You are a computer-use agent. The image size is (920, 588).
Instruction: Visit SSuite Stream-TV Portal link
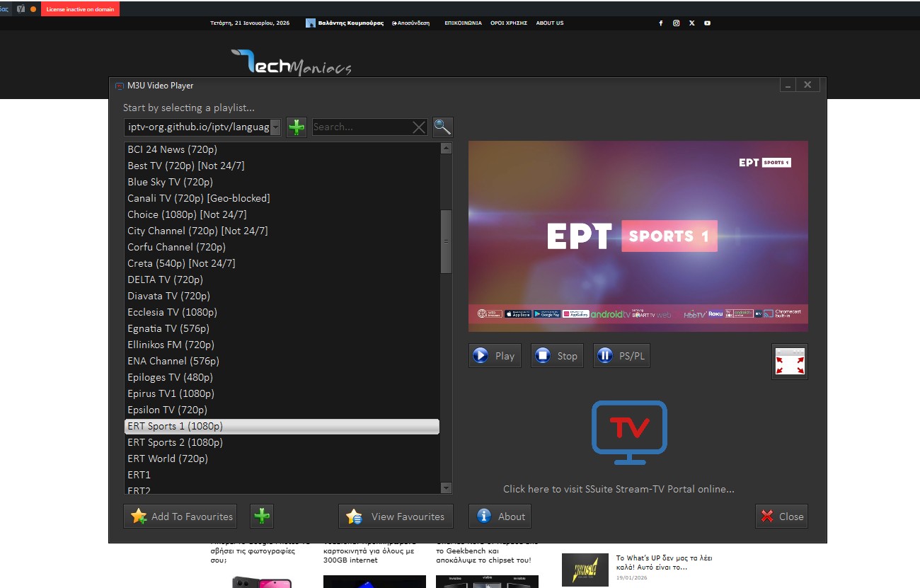coord(618,489)
